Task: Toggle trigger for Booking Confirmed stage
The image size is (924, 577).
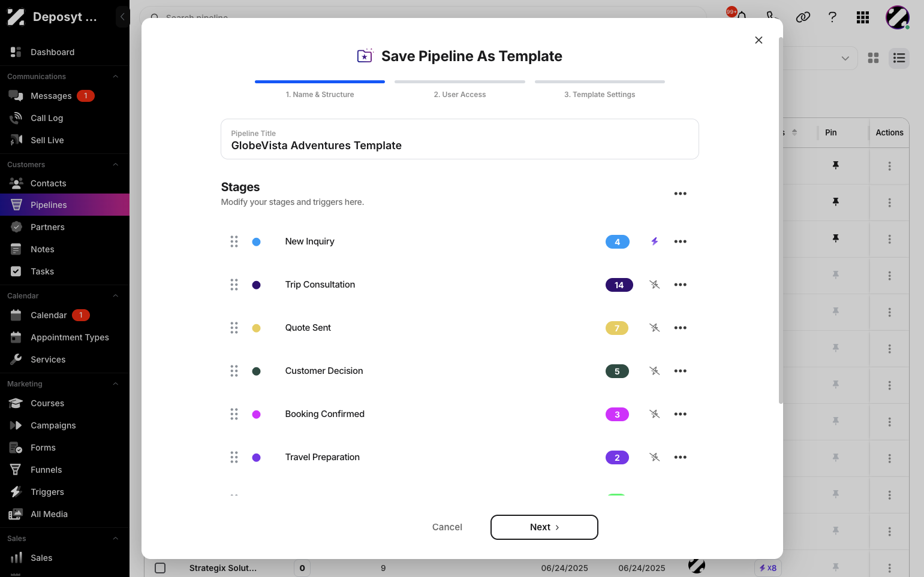Action: pyautogui.click(x=655, y=414)
